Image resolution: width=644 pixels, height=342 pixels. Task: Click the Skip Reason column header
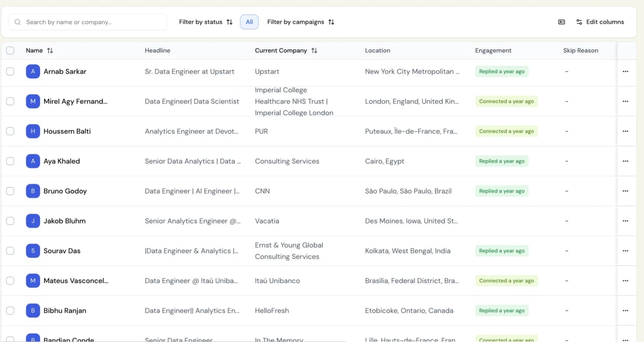coord(581,50)
